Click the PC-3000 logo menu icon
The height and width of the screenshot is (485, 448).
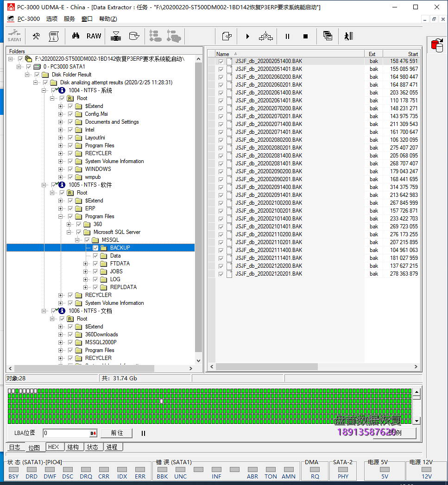pos(11,19)
